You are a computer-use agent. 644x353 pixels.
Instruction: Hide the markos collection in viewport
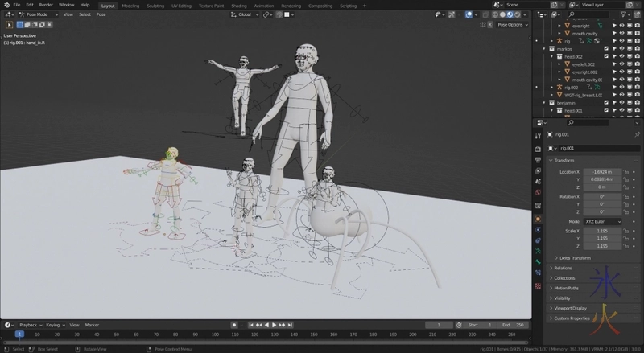pos(621,48)
